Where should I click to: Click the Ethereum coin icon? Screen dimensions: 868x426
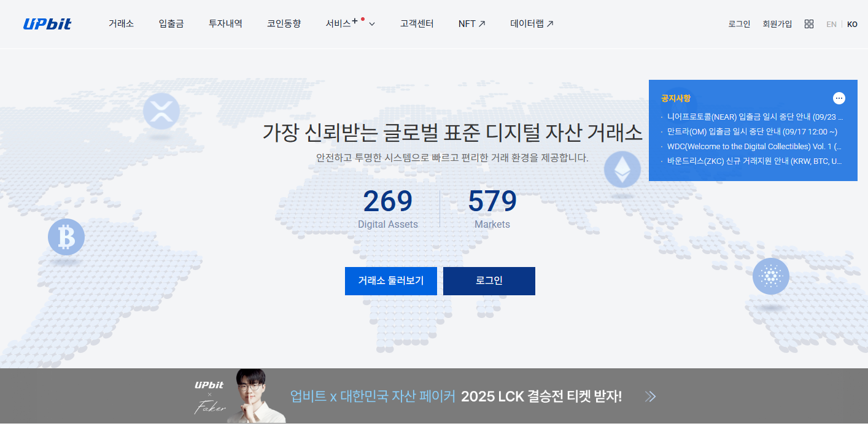pos(622,169)
